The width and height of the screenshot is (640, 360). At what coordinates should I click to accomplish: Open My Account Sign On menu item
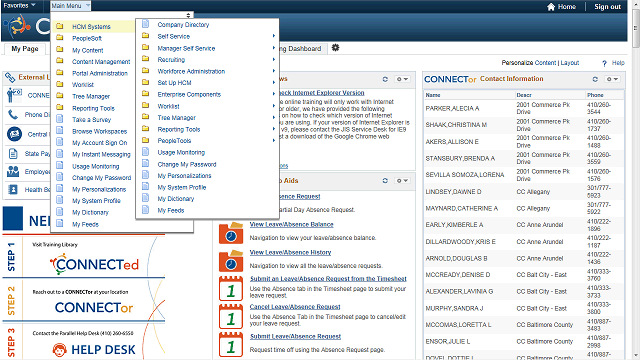pos(100,143)
